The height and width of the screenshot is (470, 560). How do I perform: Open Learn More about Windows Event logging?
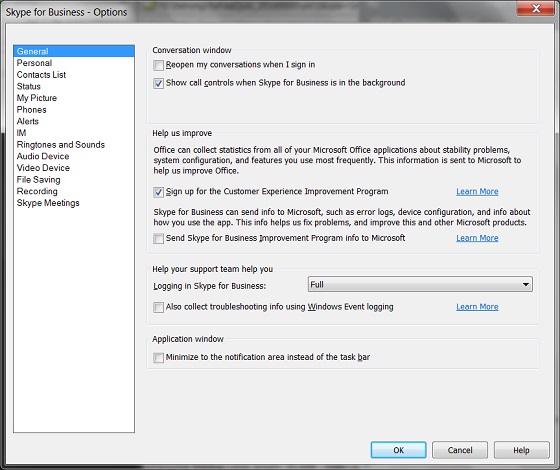(x=477, y=307)
